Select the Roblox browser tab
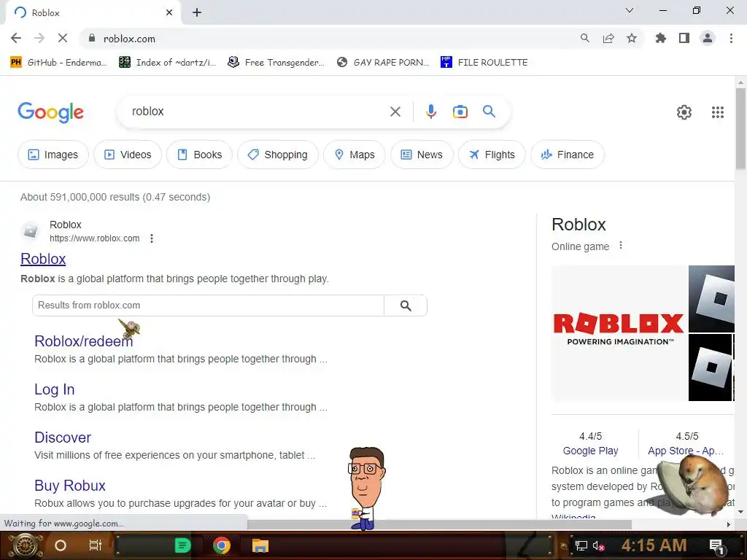This screenshot has height=560, width=747. [93, 13]
